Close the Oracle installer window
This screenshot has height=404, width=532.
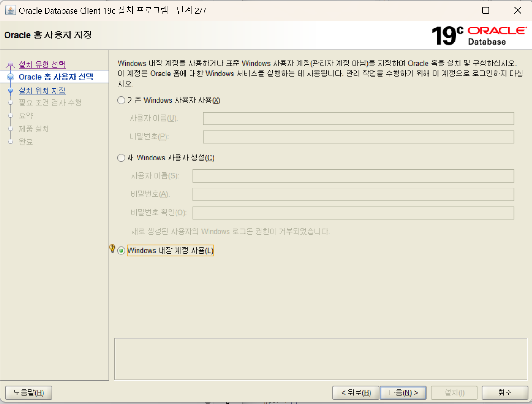coord(518,10)
